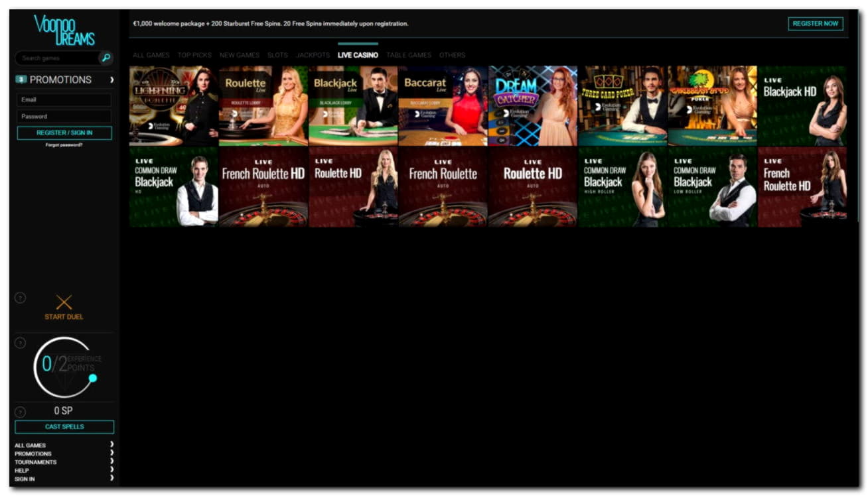This screenshot has height=496, width=868.
Task: Click the 0 SP spell points text
Action: click(x=63, y=411)
